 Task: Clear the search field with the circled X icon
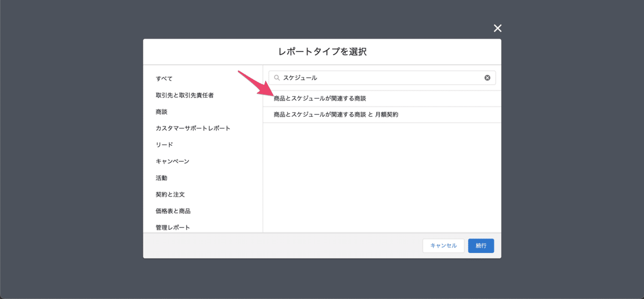point(487,78)
